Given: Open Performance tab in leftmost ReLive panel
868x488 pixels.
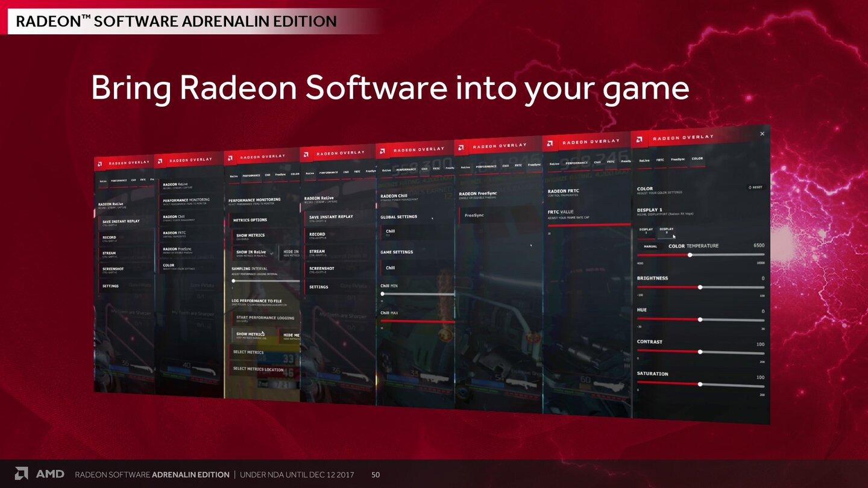Looking at the screenshot, I should (x=119, y=180).
